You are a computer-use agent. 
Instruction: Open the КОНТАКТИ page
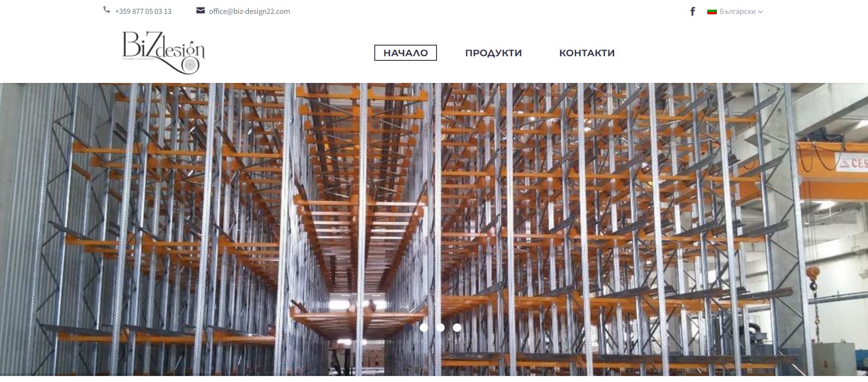pos(587,53)
